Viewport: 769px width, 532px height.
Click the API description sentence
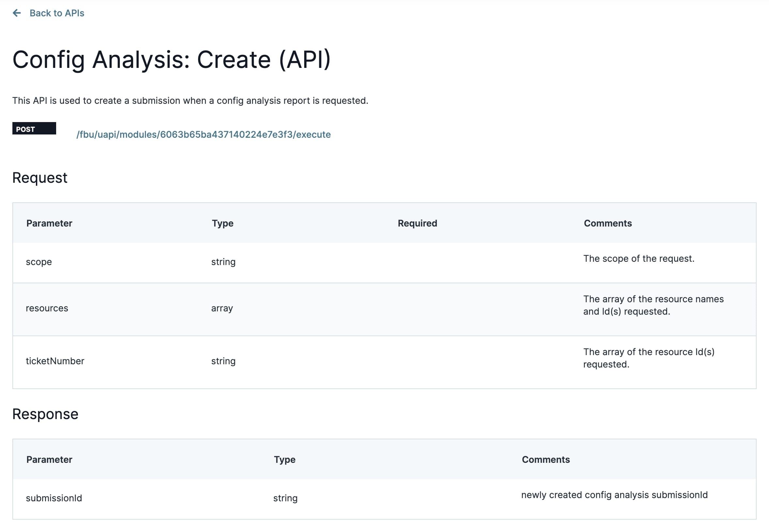tap(190, 101)
